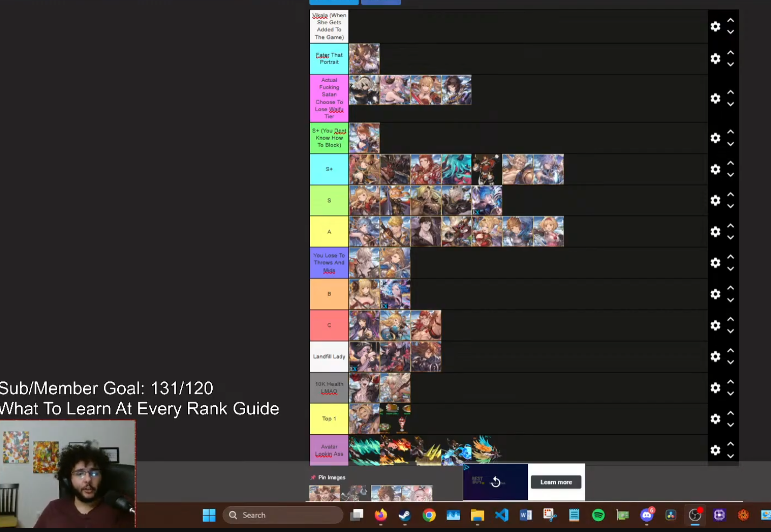This screenshot has width=771, height=532.
Task: Open settings gear for the B tier row
Action: click(x=715, y=294)
